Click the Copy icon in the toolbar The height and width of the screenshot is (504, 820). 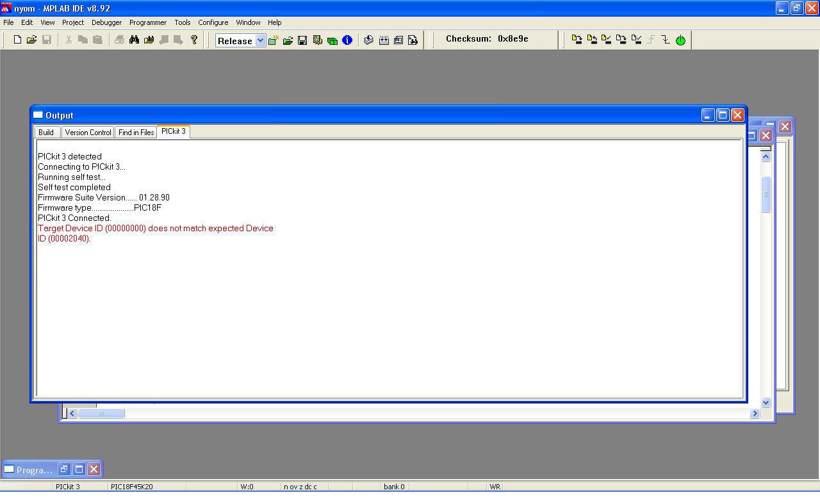[x=83, y=40]
